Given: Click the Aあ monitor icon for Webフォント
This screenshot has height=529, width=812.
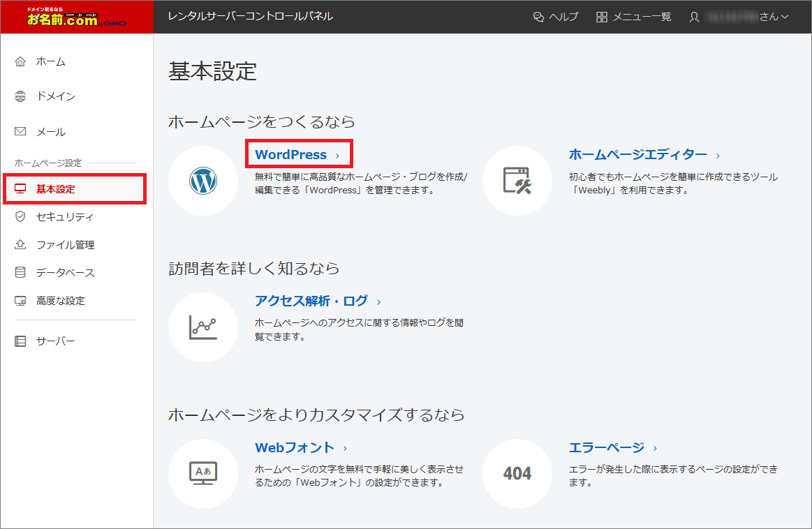Looking at the screenshot, I should [x=203, y=473].
